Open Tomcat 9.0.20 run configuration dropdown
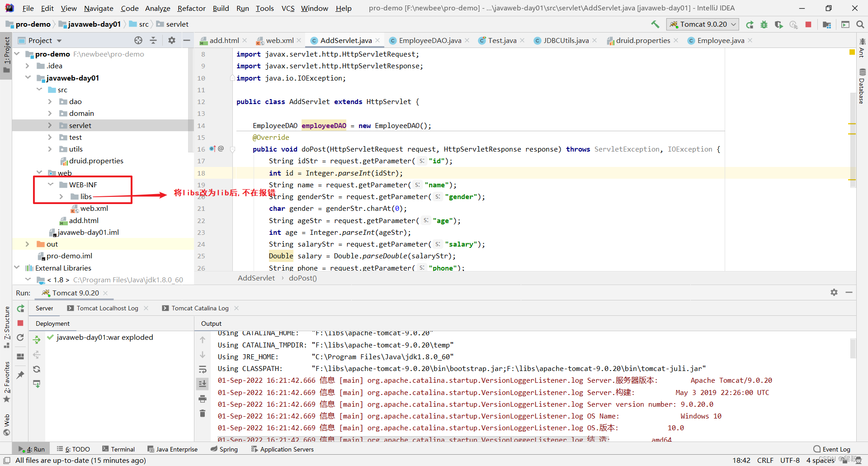Image resolution: width=868 pixels, height=466 pixels. point(702,24)
